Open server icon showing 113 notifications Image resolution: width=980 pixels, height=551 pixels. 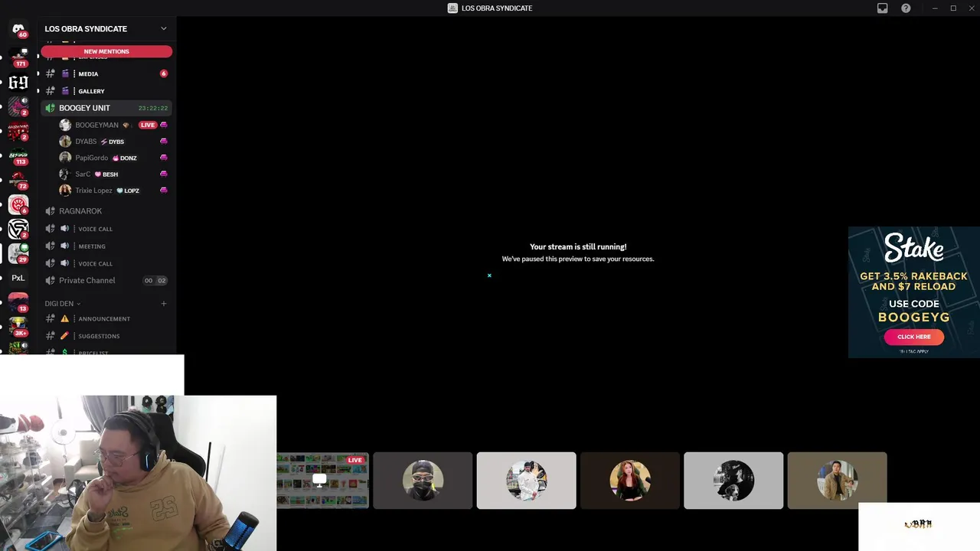click(x=18, y=155)
